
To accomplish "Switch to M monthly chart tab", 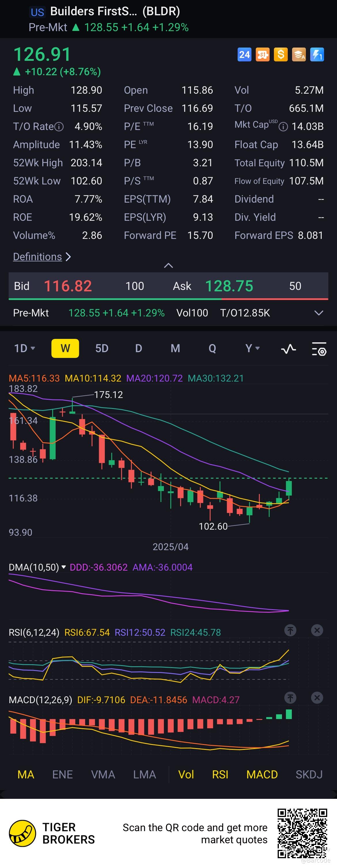I will tap(175, 348).
